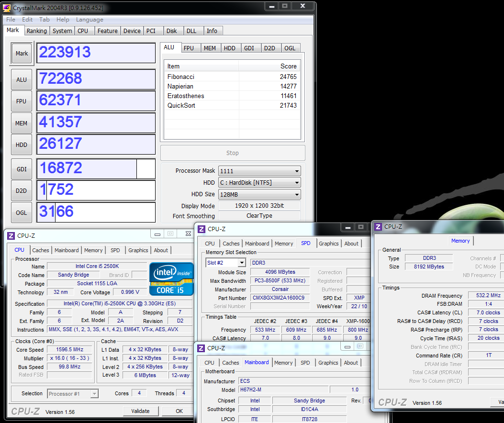The height and width of the screenshot is (423, 504).
Task: Click the D2D benchmark button
Action: (x=22, y=190)
